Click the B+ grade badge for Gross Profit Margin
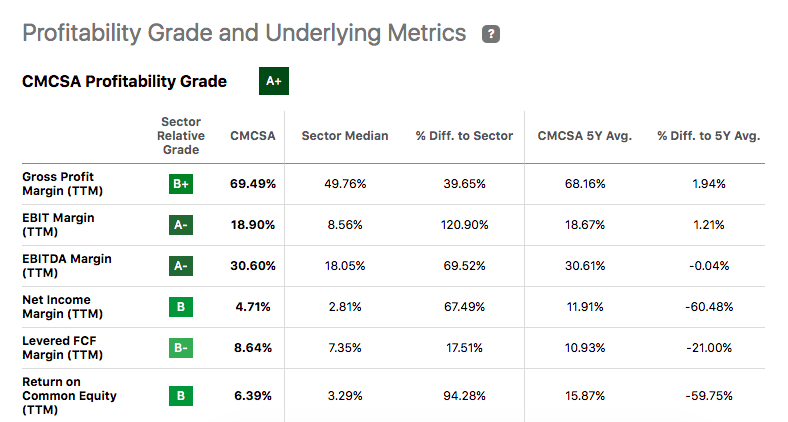The width and height of the screenshot is (788, 422). coord(181,184)
